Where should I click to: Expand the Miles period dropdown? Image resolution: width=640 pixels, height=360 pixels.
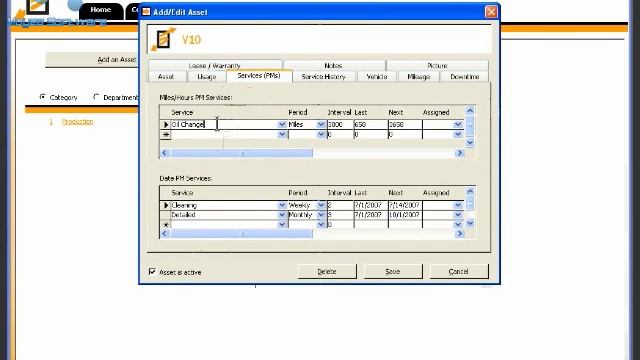321,124
